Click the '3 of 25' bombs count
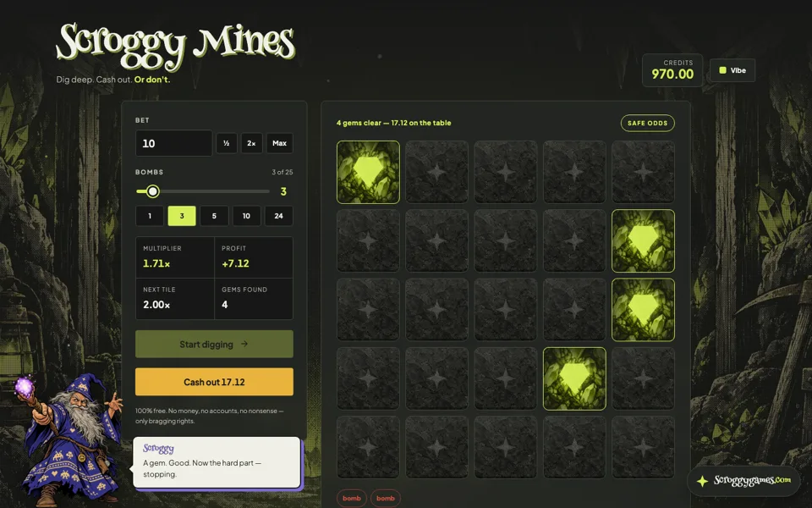The image size is (812, 508). coord(283,172)
